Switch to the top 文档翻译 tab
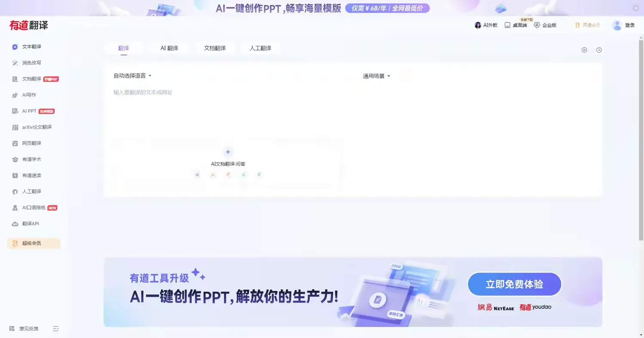This screenshot has height=338, width=644. click(x=215, y=48)
